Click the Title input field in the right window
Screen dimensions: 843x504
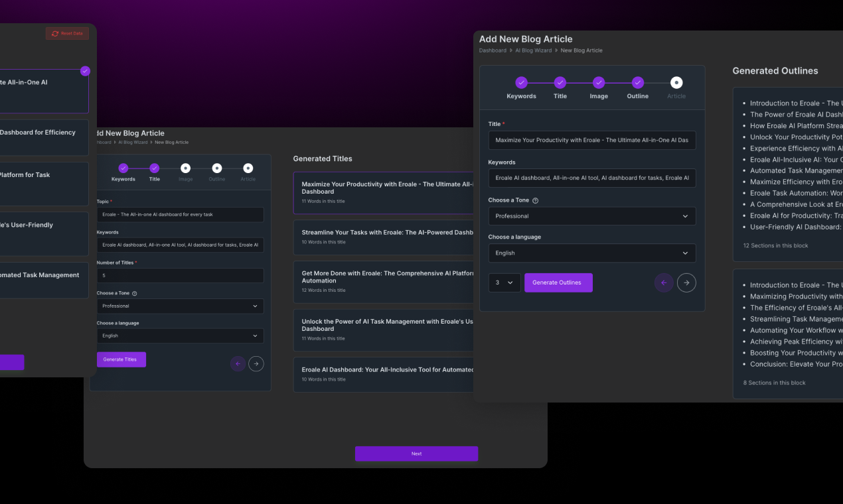(592, 141)
